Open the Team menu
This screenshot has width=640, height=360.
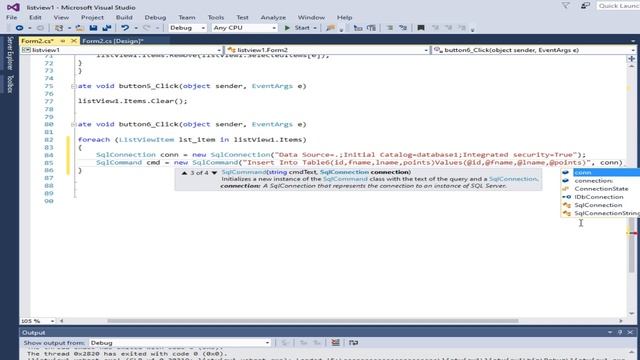tap(187, 18)
